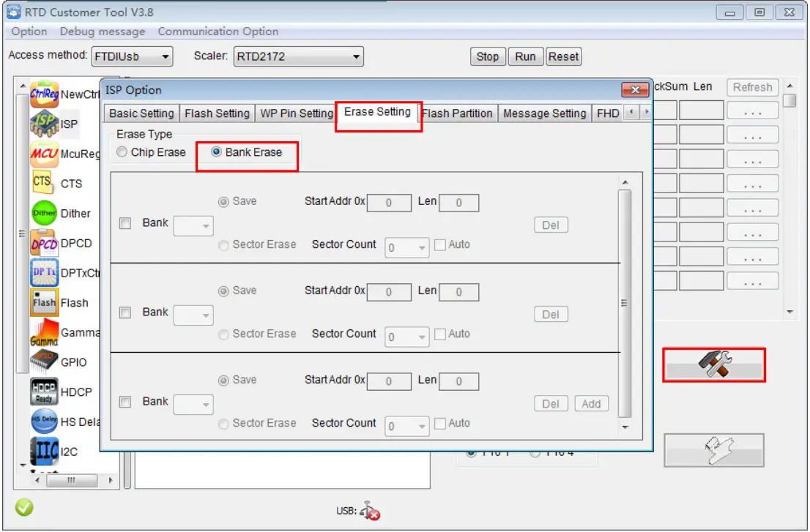Open the Gamma tool icon
This screenshot has height=532, width=810.
[x=44, y=332]
